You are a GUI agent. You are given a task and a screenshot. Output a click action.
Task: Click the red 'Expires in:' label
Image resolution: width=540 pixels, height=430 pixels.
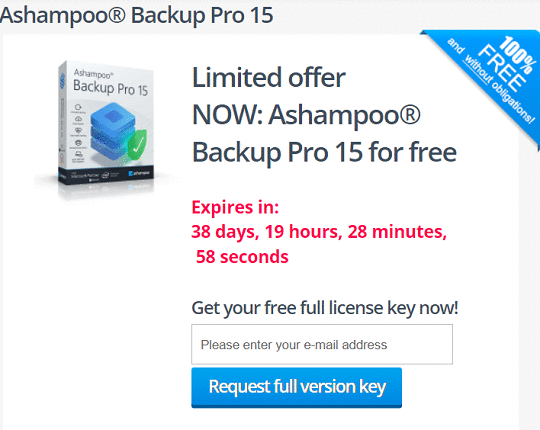point(235,208)
